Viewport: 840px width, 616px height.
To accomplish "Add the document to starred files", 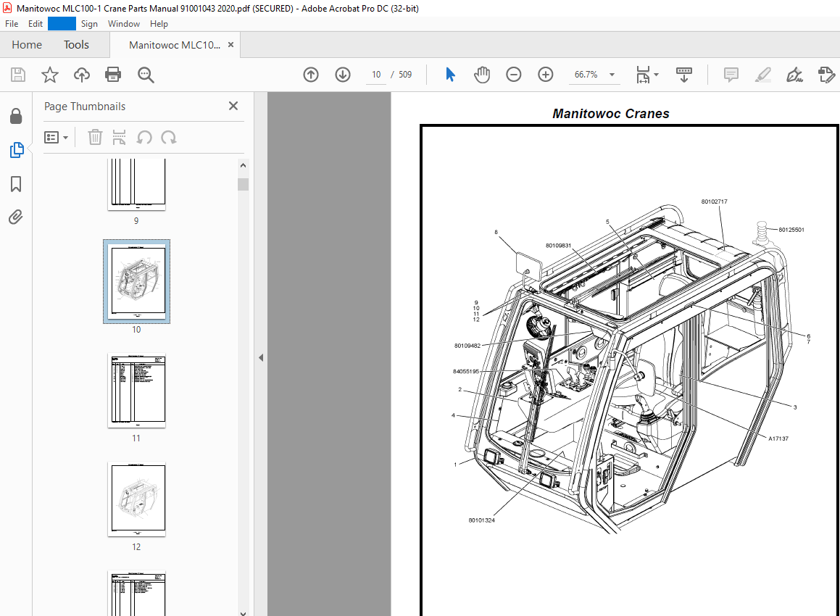I will (x=50, y=75).
